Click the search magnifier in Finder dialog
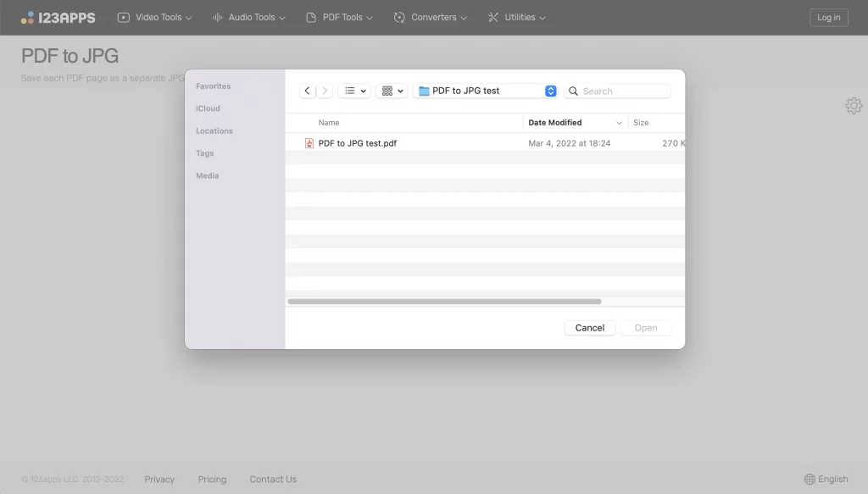 point(573,91)
